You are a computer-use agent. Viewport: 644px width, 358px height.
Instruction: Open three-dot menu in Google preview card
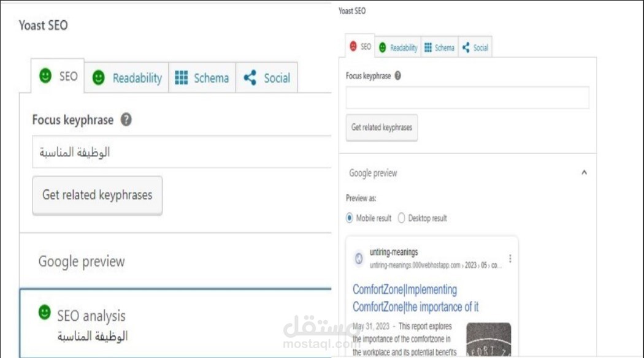(510, 258)
